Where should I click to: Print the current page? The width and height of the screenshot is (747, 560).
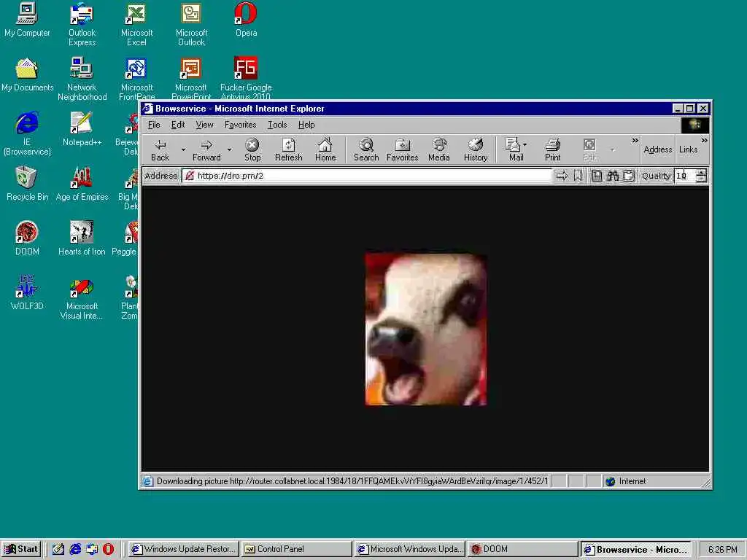coord(553,149)
